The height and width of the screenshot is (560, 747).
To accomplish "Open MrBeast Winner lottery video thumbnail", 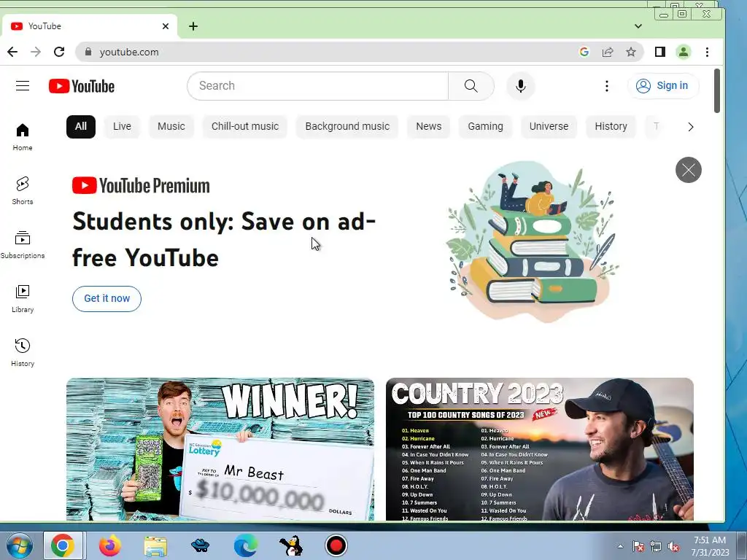I will [x=220, y=449].
